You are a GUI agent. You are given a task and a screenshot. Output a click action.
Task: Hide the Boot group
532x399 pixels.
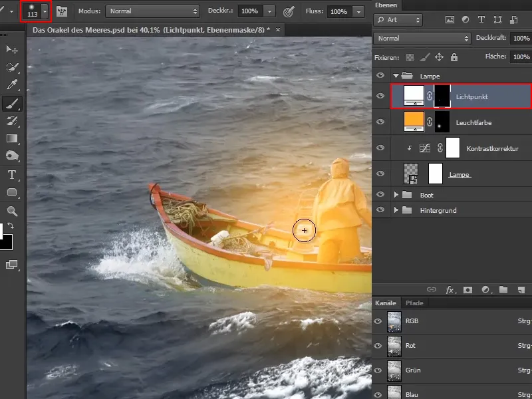pyautogui.click(x=380, y=194)
